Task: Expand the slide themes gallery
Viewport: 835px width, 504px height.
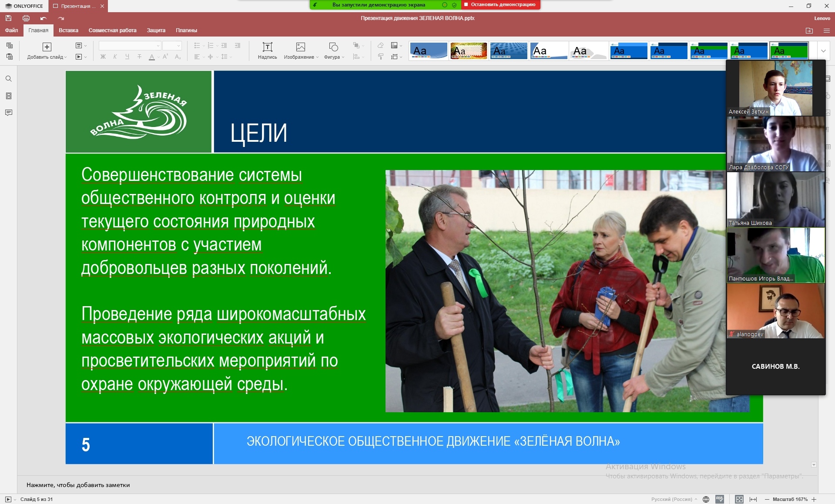Action: click(x=823, y=51)
